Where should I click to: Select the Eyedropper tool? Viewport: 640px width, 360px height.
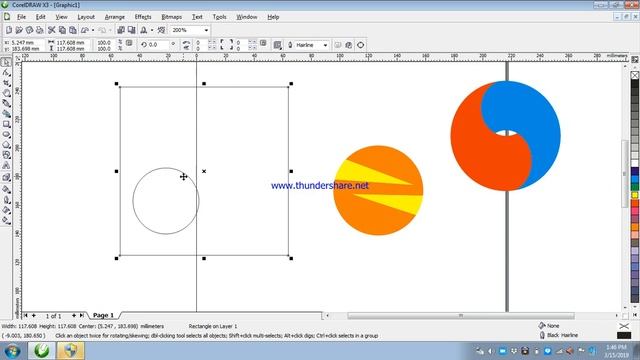[x=6, y=189]
